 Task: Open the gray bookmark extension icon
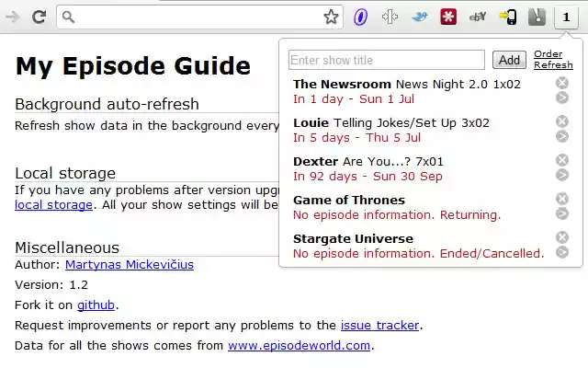coord(537,17)
